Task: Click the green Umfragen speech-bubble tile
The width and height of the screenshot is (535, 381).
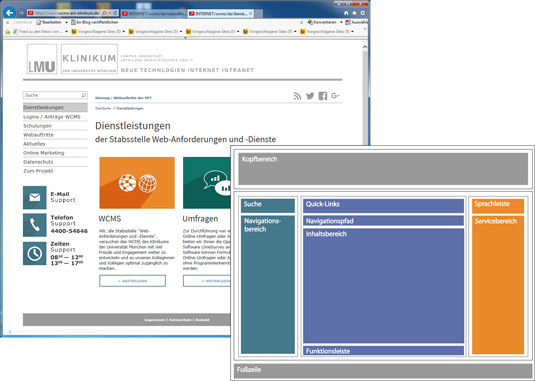Action: click(x=207, y=183)
